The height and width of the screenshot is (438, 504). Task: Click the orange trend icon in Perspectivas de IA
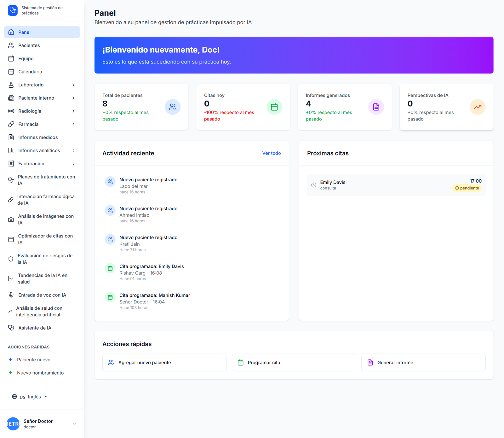pos(478,107)
